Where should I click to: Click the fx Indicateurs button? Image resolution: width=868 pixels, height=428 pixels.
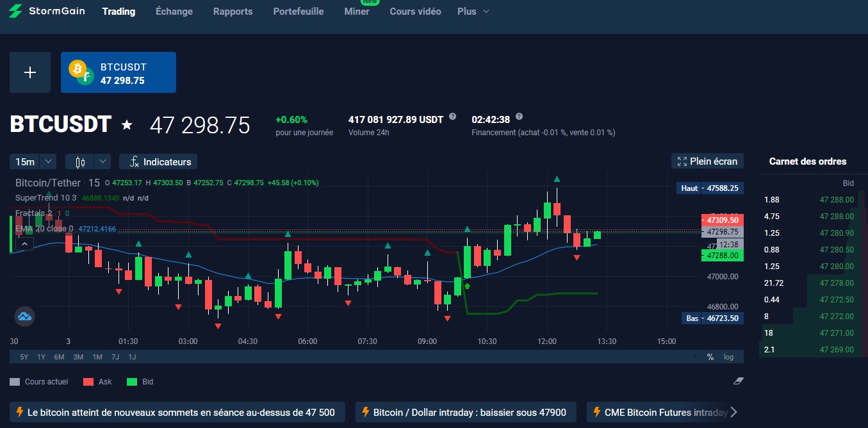(x=159, y=162)
